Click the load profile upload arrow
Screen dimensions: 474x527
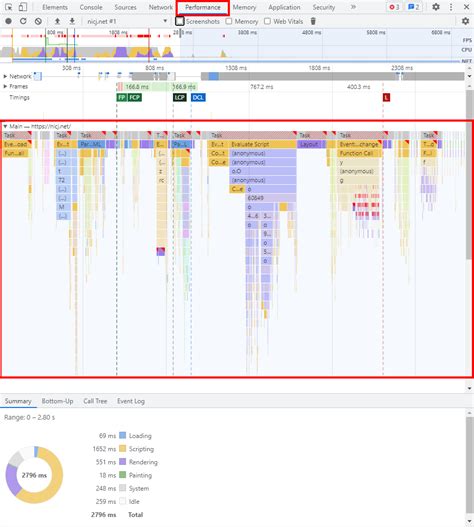57,21
